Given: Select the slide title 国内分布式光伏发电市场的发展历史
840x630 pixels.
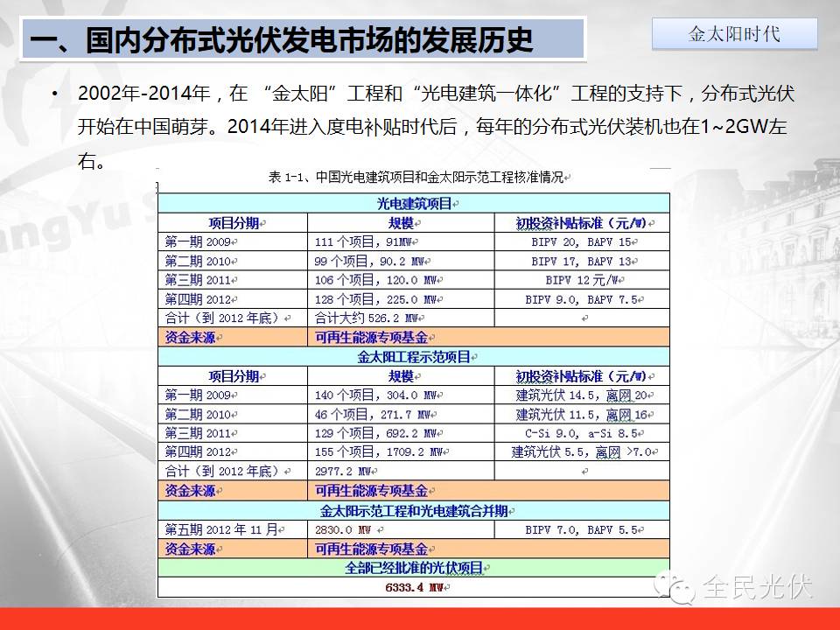Looking at the screenshot, I should pyautogui.click(x=309, y=39).
